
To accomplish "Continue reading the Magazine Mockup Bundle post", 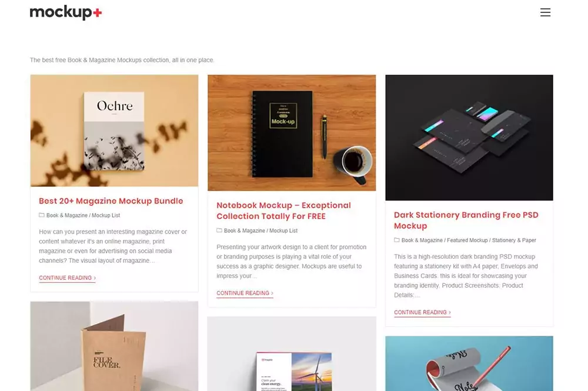I will pos(68,278).
